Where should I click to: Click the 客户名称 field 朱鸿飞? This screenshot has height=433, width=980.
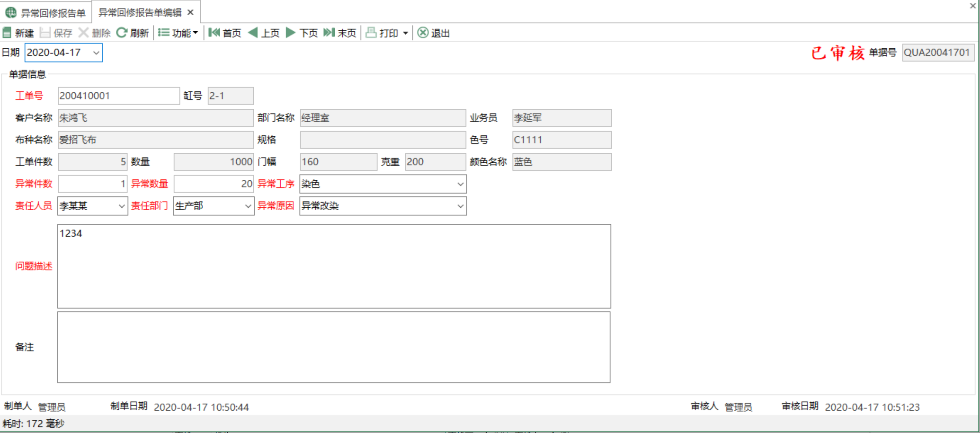pyautogui.click(x=155, y=118)
